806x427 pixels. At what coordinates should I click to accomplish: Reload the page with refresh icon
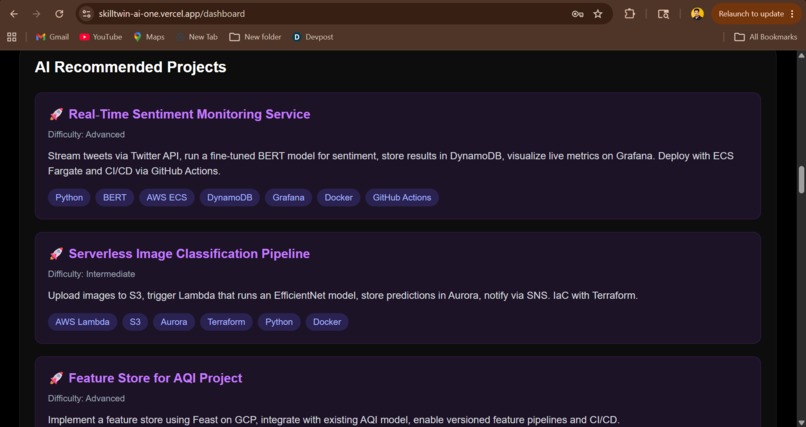(59, 14)
